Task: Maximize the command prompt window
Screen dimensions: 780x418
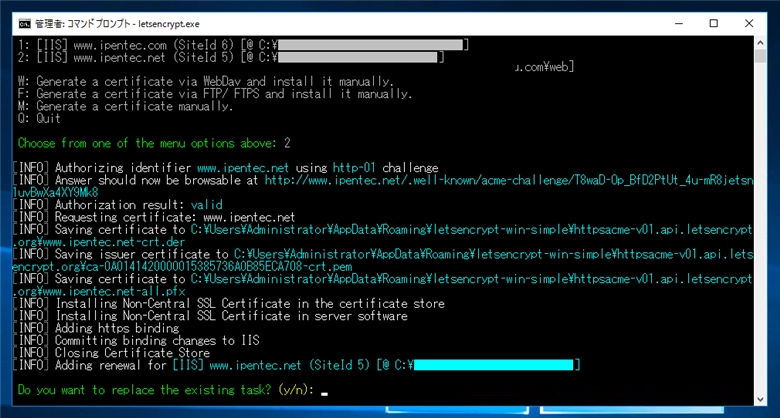Action: pos(714,23)
